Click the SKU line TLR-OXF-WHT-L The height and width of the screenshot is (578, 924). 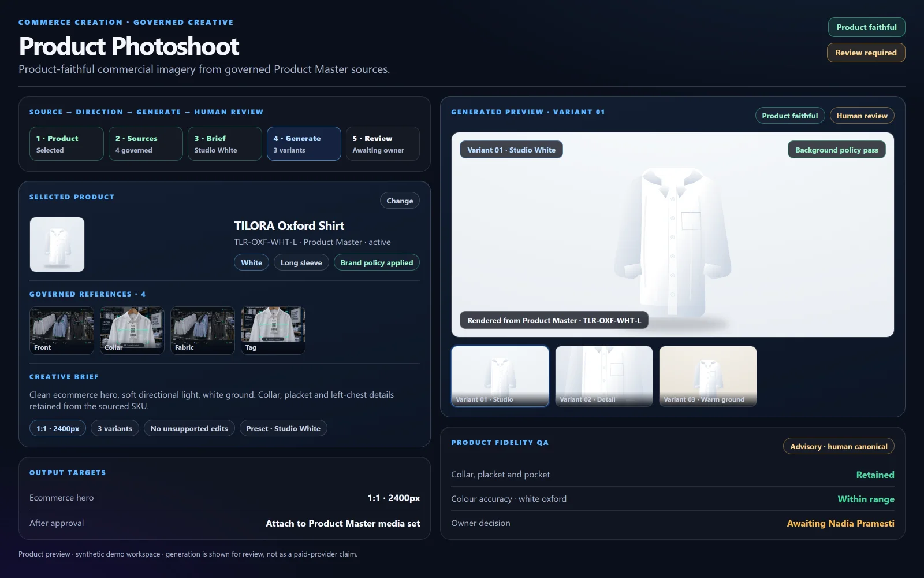click(312, 242)
